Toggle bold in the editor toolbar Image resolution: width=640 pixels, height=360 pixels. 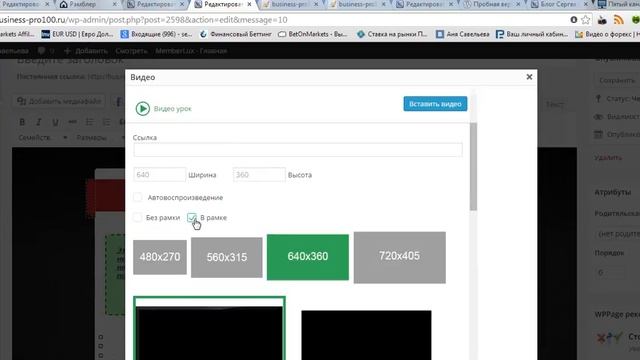pos(22,122)
